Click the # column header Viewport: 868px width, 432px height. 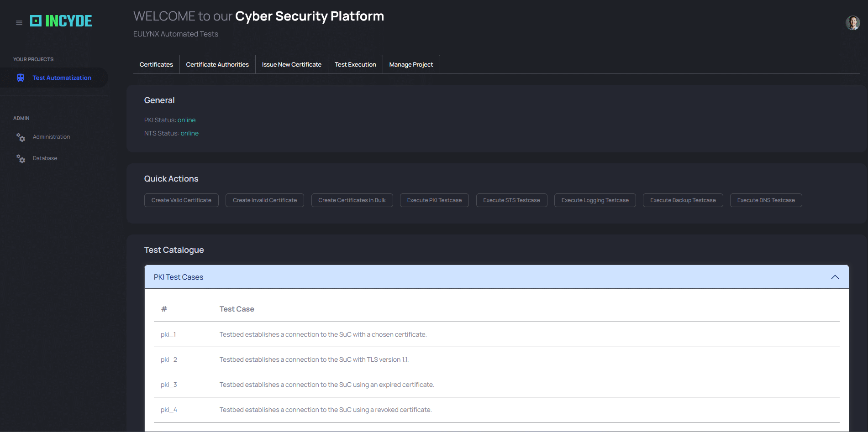tap(164, 309)
